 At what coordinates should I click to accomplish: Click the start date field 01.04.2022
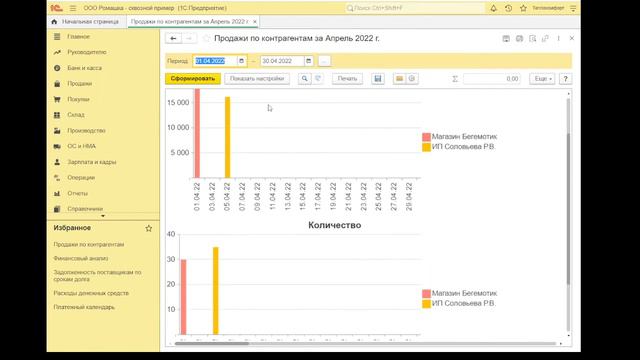(x=215, y=61)
